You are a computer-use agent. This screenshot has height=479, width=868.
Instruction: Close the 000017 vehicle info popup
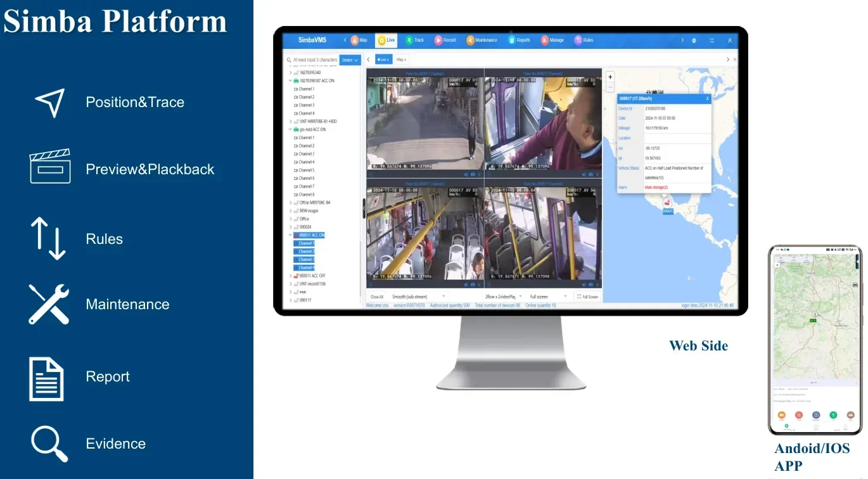click(707, 99)
